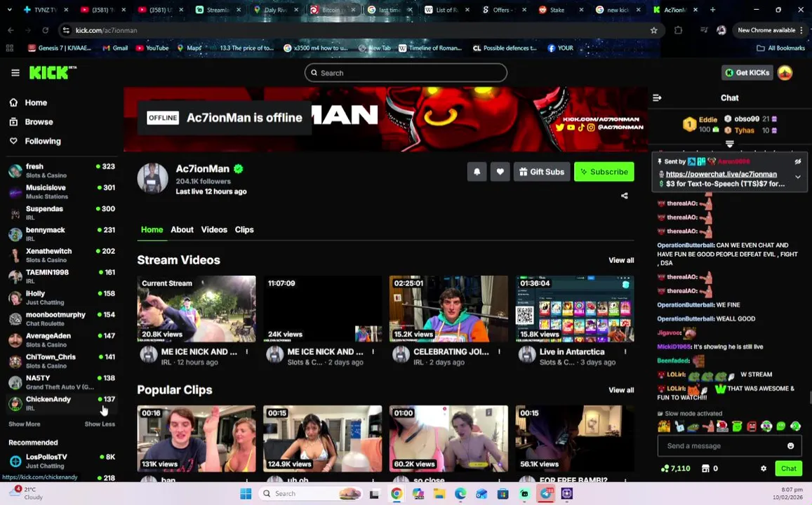Click the chat panel scrollbar
Image resolution: width=812 pixels, height=505 pixels.
click(810, 398)
